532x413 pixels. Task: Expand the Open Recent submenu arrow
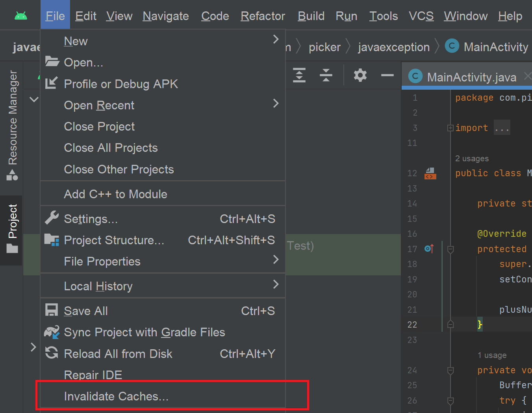point(276,103)
